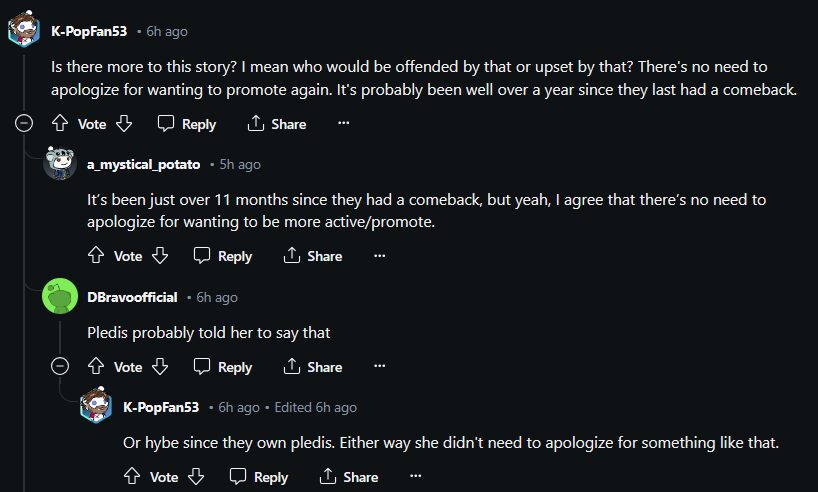Downvote K-PopFan53's reply about hybe
Screen dimensions: 818x492
pos(196,477)
